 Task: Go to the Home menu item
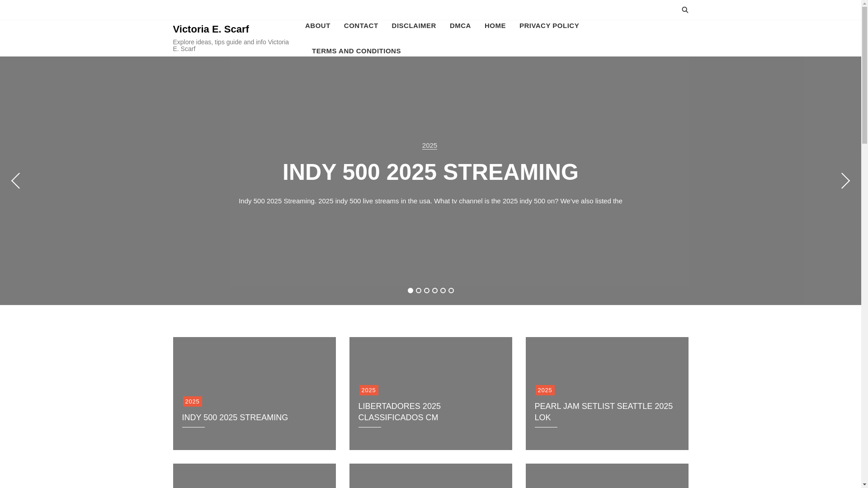coord(495,26)
